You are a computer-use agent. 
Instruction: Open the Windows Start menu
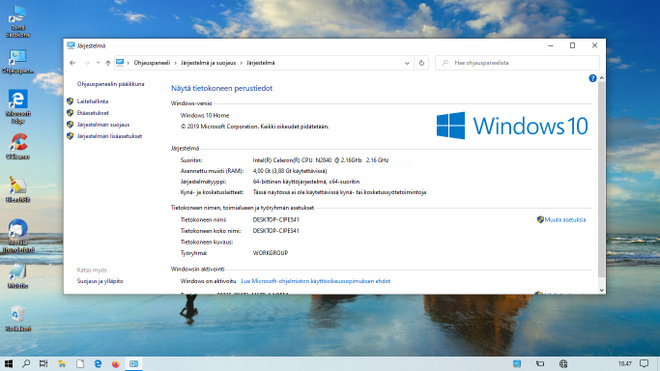[8, 363]
